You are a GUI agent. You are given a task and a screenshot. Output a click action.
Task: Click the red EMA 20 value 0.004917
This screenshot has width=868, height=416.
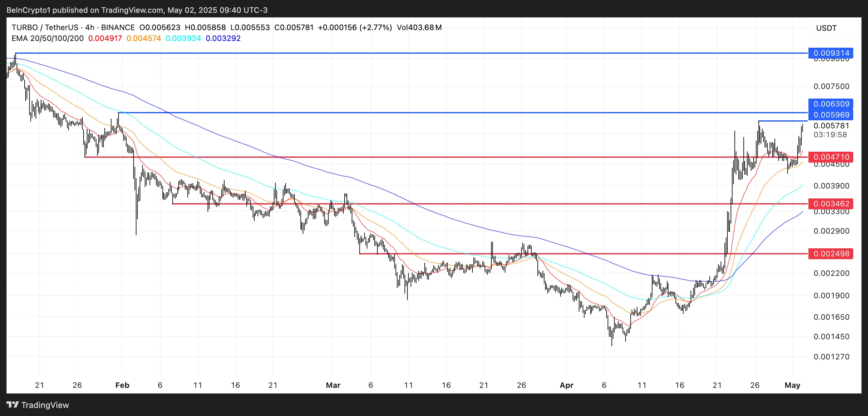point(105,38)
